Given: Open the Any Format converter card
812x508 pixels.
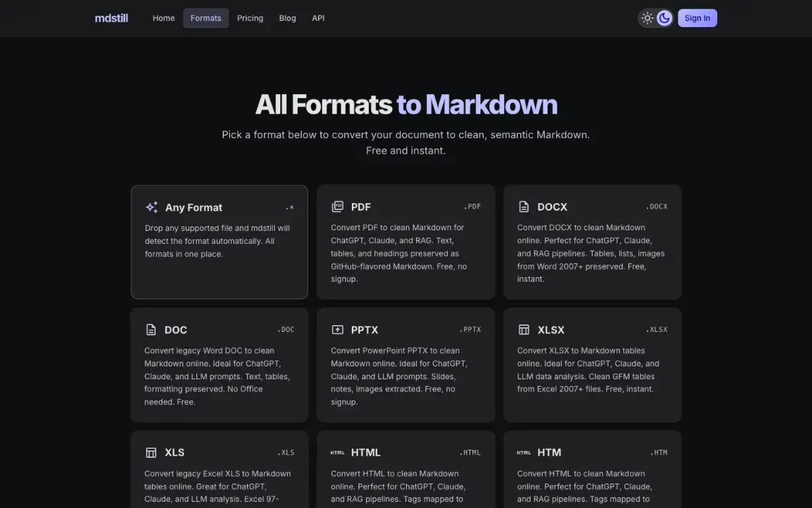Looking at the screenshot, I should pyautogui.click(x=219, y=242).
